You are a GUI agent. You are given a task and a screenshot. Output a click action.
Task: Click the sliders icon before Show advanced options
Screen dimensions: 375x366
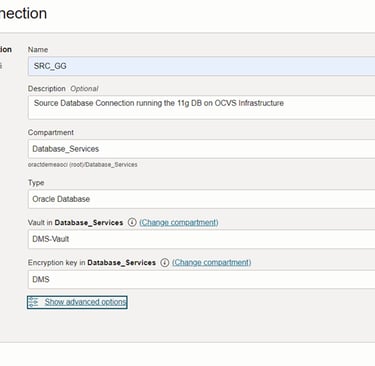tap(33, 302)
